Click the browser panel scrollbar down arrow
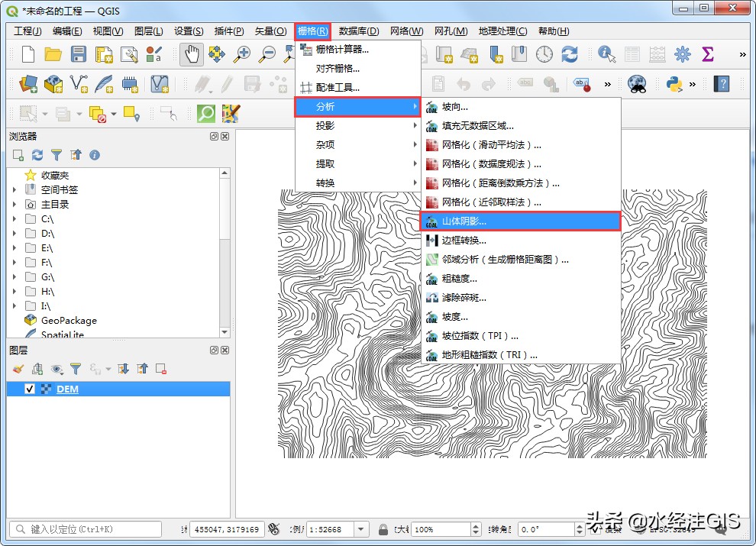Viewport: 756px width, 546px height. click(x=225, y=332)
